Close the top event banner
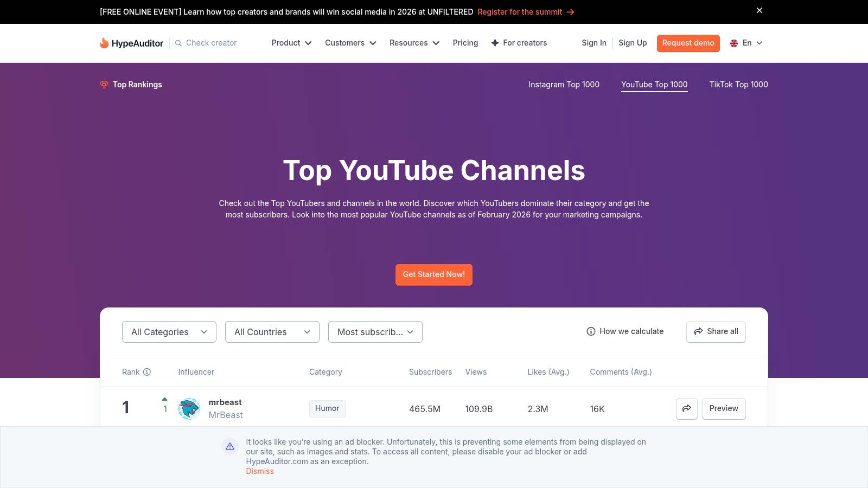The image size is (868, 488). tap(759, 10)
